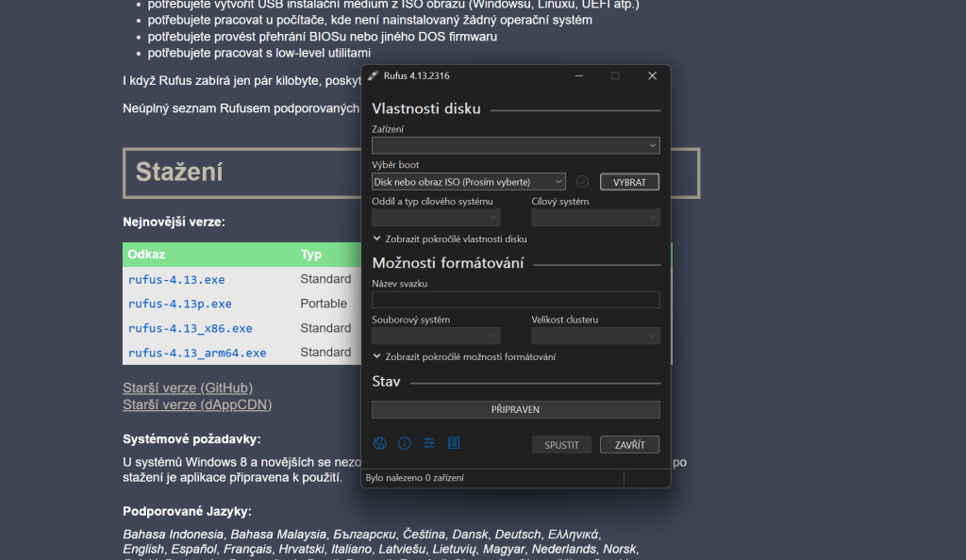Click the checksum checkmark icon beside VYBRAT
The width and height of the screenshot is (966, 560).
(x=582, y=182)
